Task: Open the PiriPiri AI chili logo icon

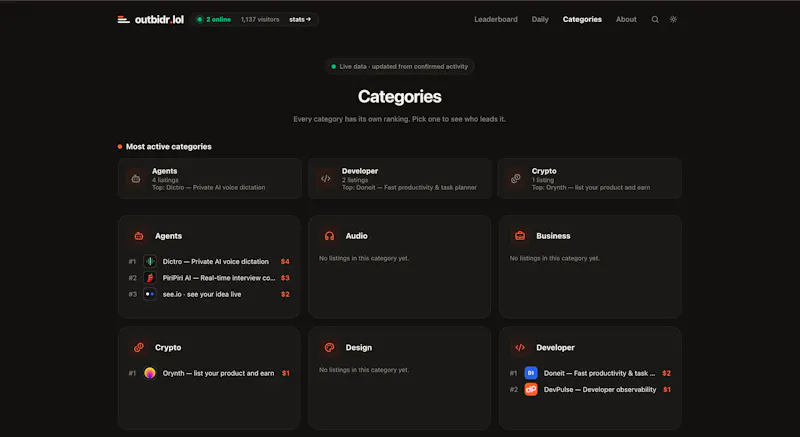Action: 149,277
